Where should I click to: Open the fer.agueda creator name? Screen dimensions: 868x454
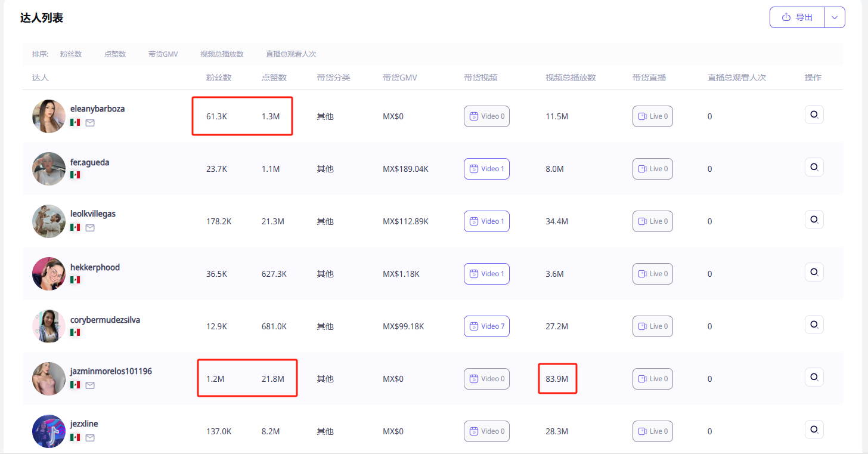(90, 162)
